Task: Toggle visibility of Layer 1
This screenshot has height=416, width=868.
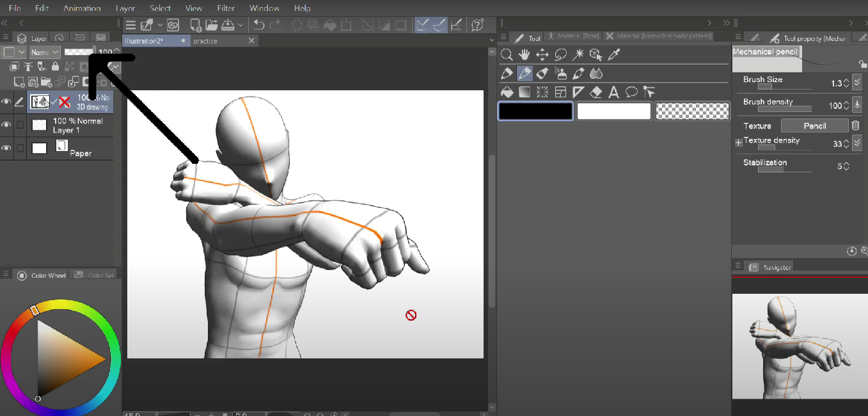Action: [6, 125]
